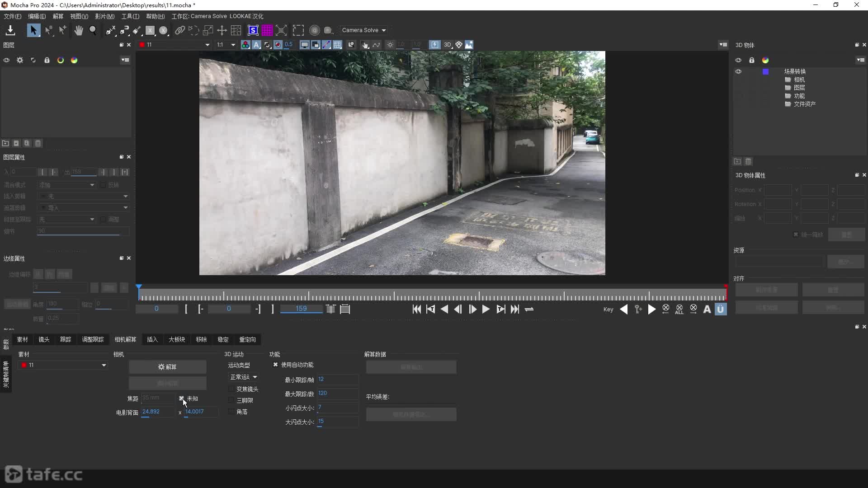Switch to the 素材 tab
This screenshot has height=488, width=868.
pos(22,339)
